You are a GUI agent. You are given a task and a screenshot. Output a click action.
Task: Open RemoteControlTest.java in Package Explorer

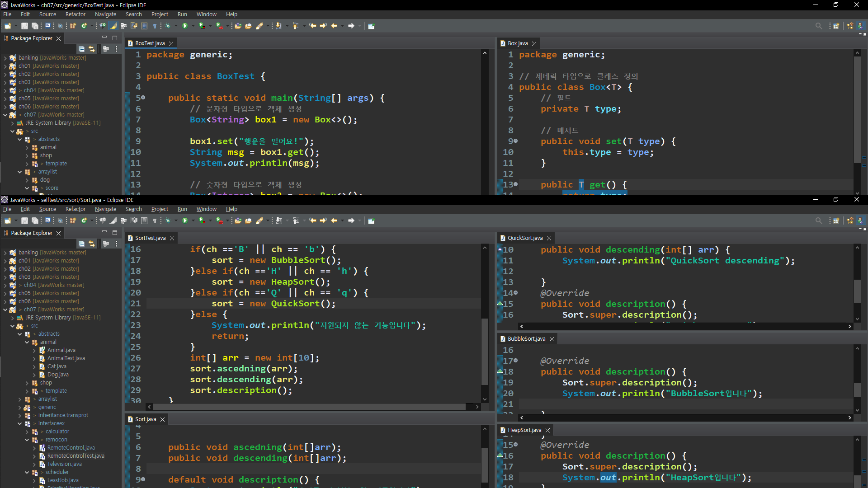pos(75,456)
